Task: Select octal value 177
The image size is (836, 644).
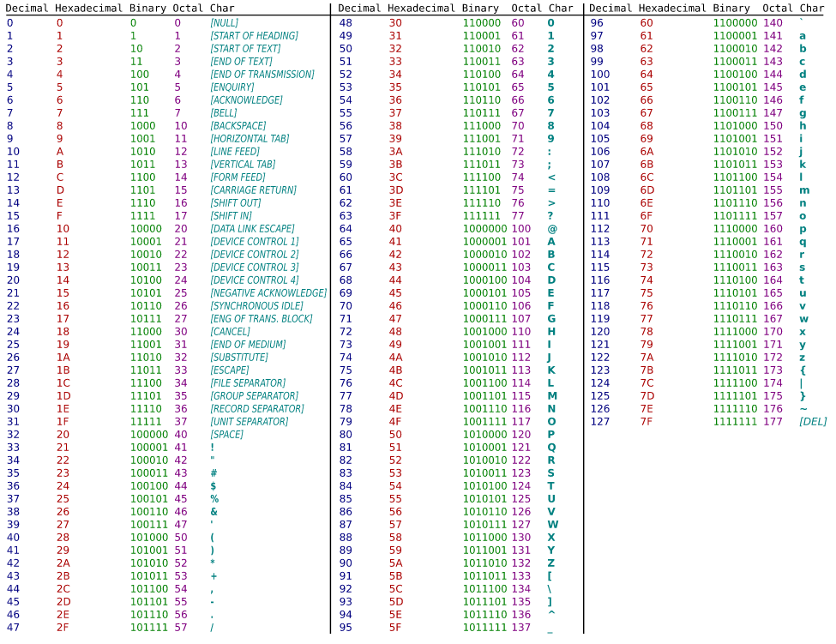Action: click(773, 422)
